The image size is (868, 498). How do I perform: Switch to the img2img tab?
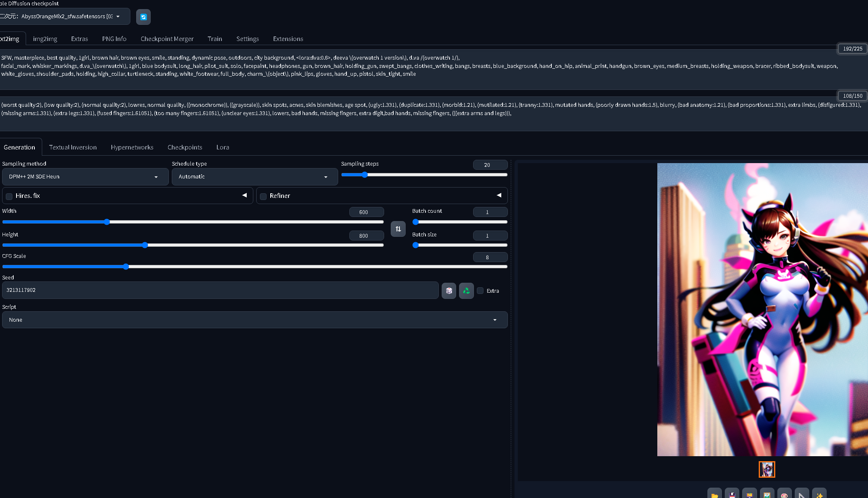(x=45, y=39)
